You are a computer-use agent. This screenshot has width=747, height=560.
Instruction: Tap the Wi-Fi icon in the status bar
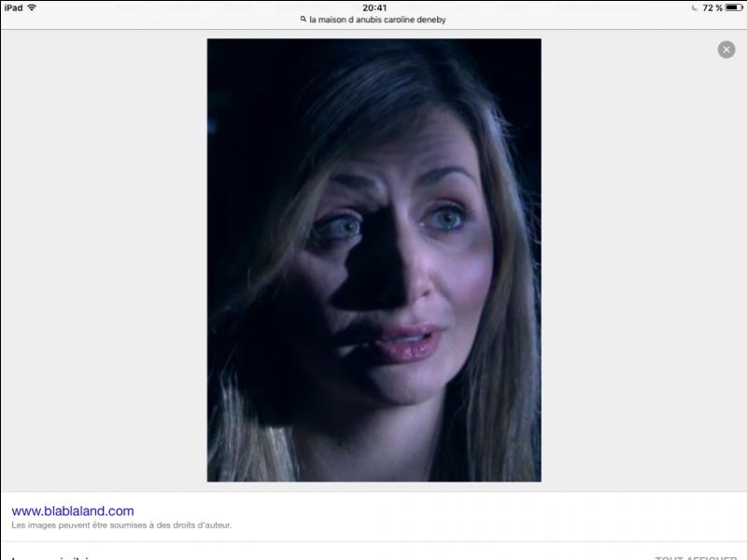32,7
